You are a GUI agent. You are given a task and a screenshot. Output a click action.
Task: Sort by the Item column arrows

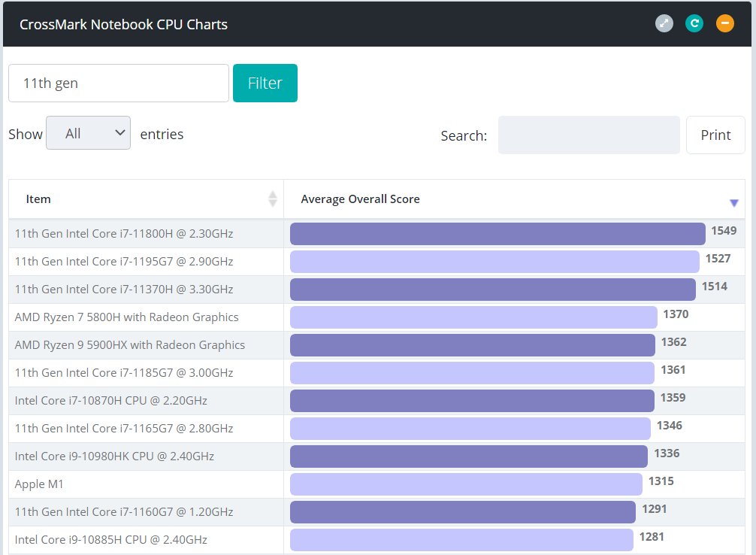[x=272, y=199]
